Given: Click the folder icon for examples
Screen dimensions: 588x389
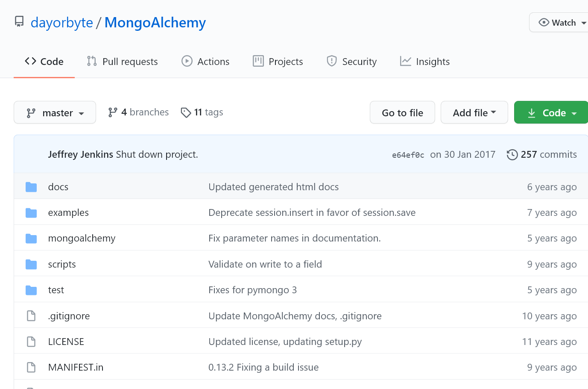Looking at the screenshot, I should pos(31,212).
